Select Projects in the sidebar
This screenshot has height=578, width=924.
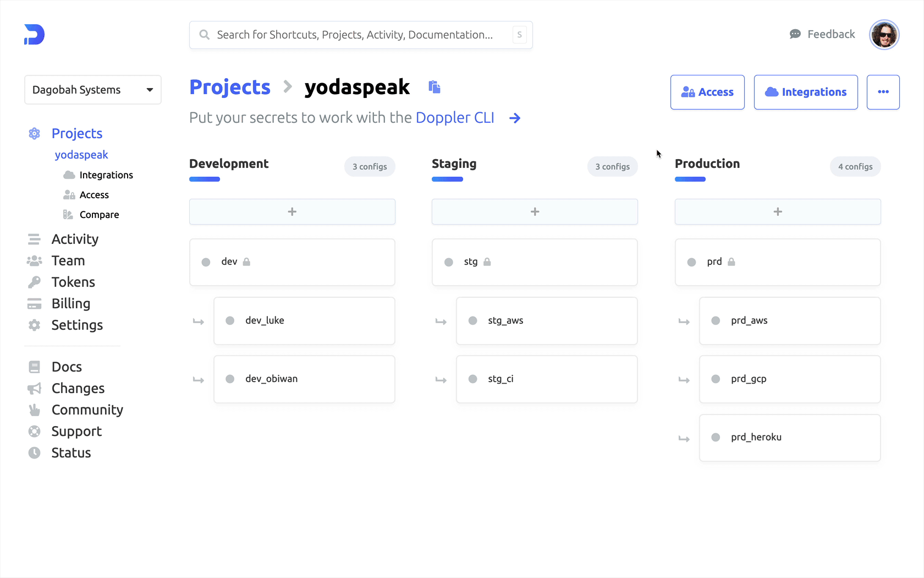coord(77,133)
